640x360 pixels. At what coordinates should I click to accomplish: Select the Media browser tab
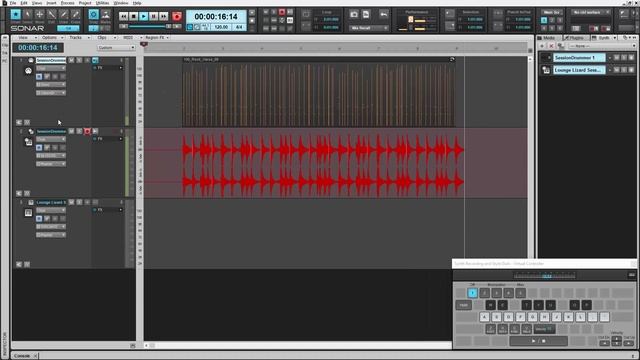coord(549,38)
